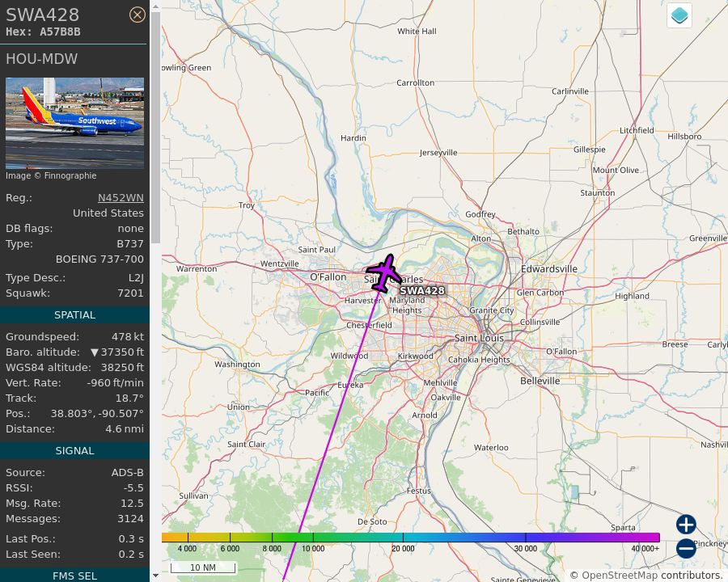Click the sidebar scroll up arrow
Screen dimensions: 728x582
click(x=155, y=6)
